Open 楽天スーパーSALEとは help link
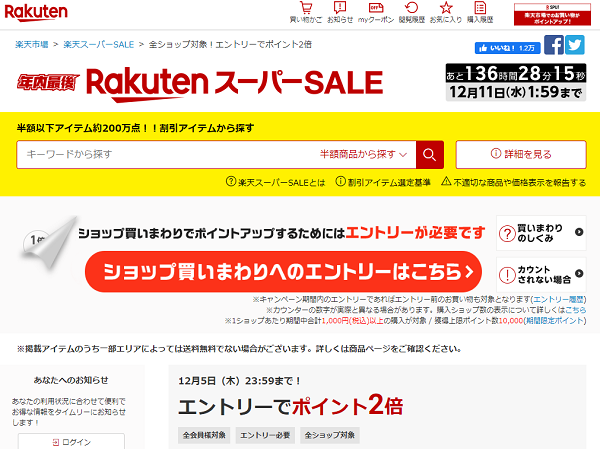Image resolution: width=600 pixels, height=449 pixels. [276, 182]
